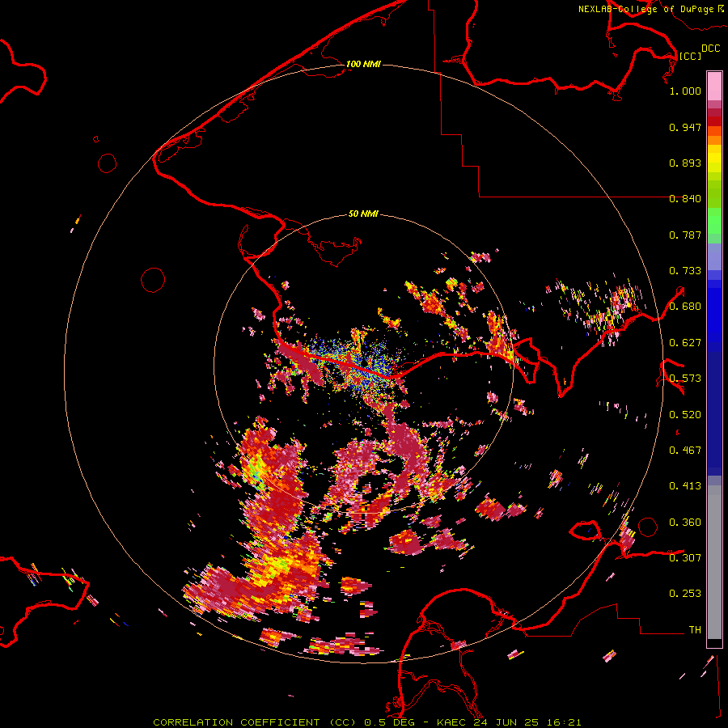Click the 16:21 timestamp in the caption
This screenshot has height=728, width=728.
564,722
